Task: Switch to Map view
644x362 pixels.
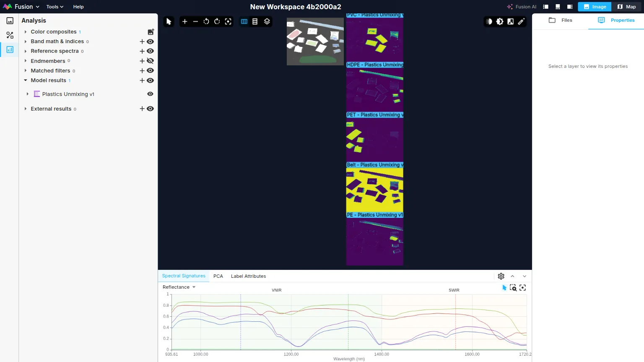Action: [627, 7]
